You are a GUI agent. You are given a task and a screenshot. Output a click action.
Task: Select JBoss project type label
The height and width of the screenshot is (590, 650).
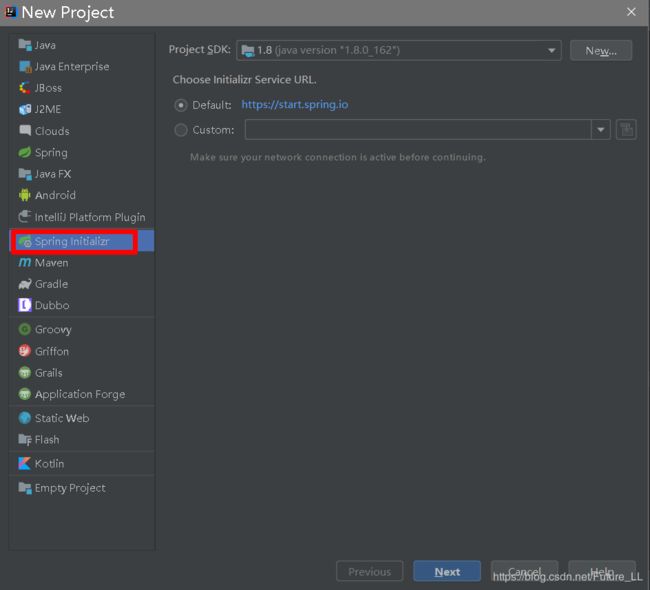pos(48,88)
